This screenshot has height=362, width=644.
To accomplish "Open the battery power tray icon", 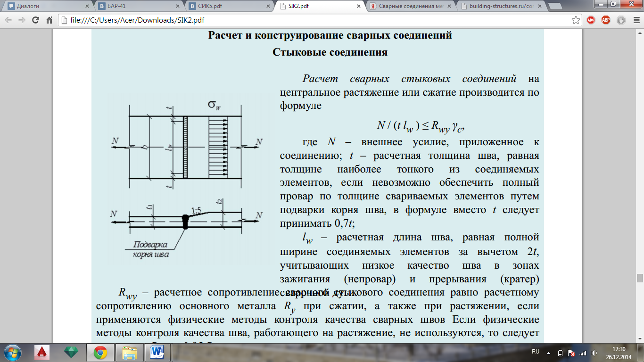I will coord(560,353).
